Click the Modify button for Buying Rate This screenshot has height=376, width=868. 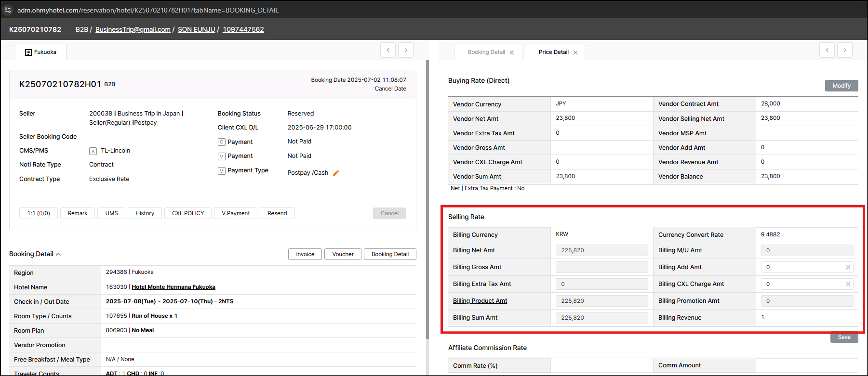pos(841,86)
